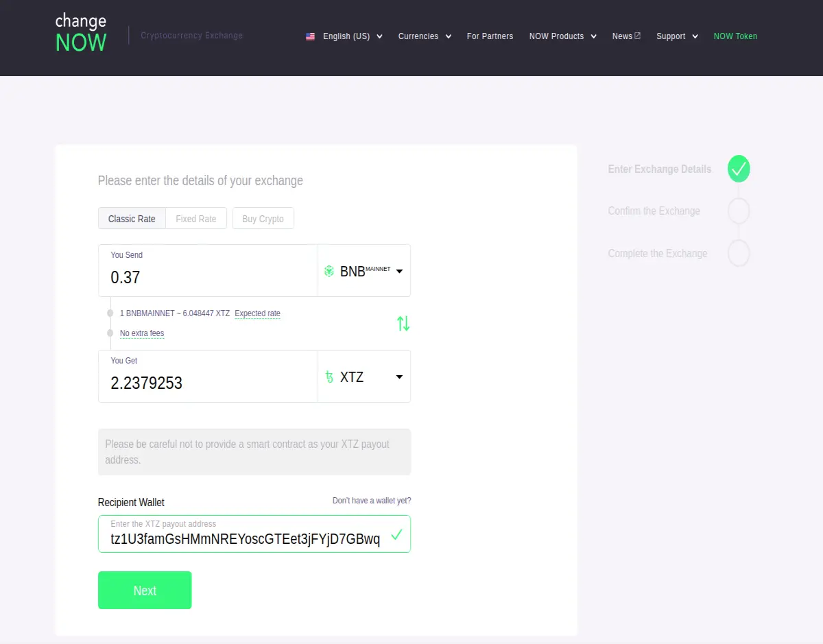Click the Complete the Exchange step circle
Screen dimensions: 823x644
[739, 253]
